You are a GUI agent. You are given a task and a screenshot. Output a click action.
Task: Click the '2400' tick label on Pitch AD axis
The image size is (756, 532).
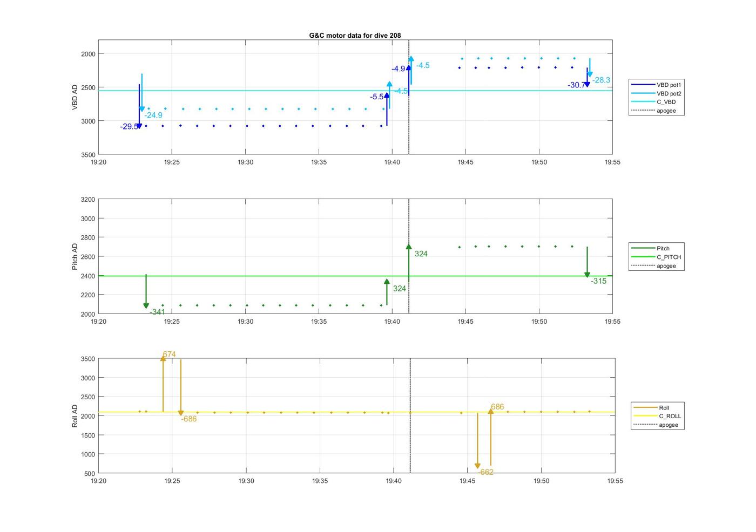(x=88, y=276)
